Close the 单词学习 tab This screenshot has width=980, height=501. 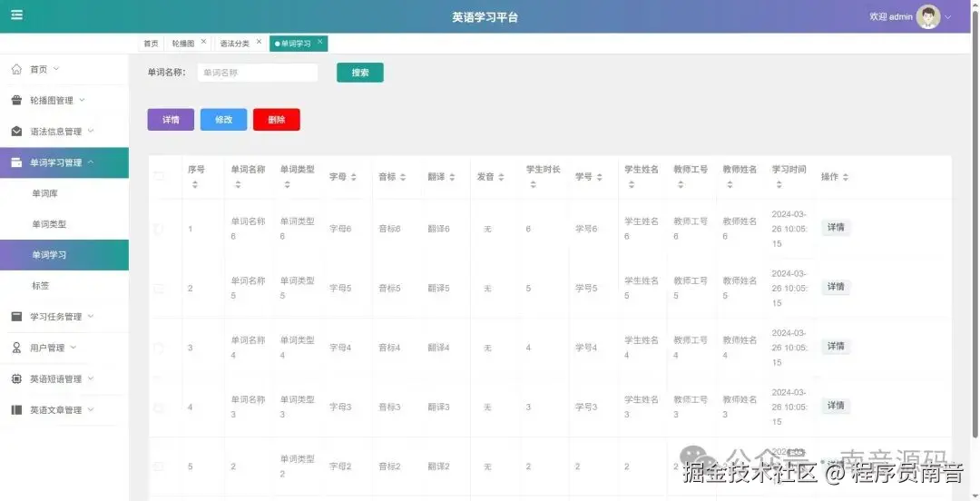click(x=320, y=41)
